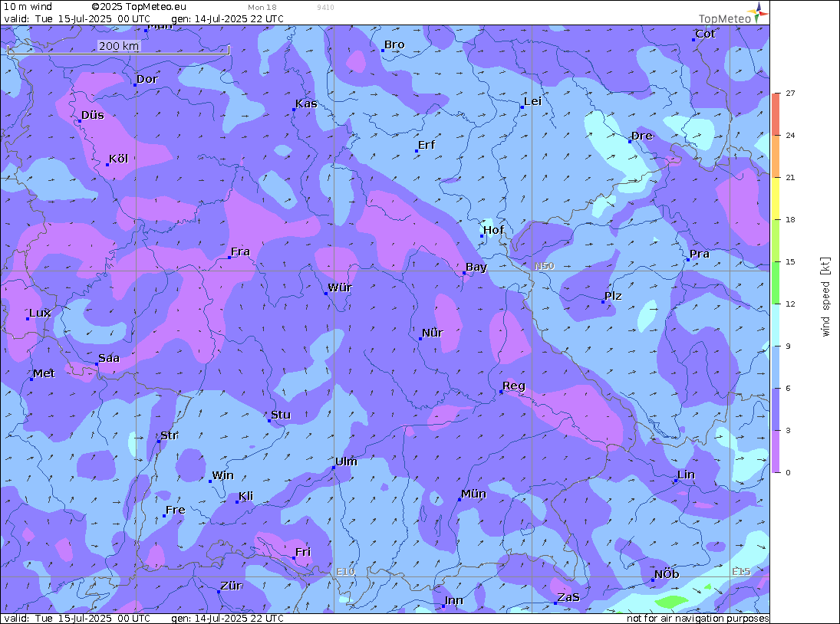Screen dimensions: 840x624
Task: Click the Met city label
Action: pos(44,373)
